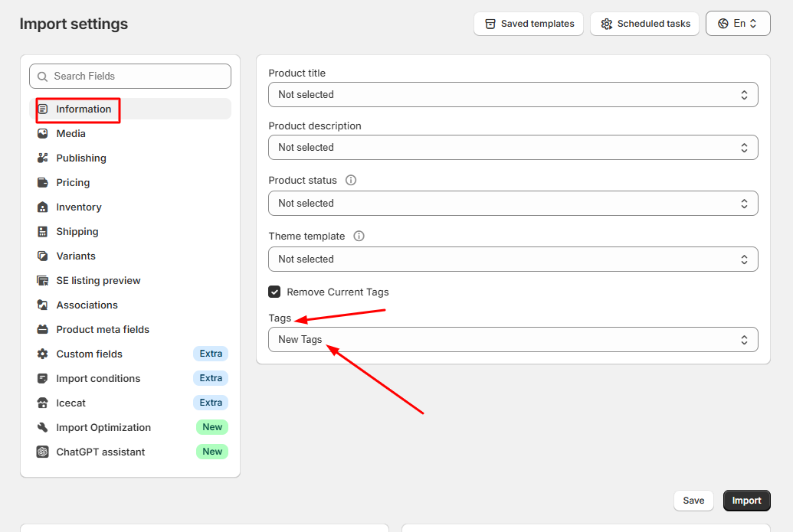Switch to the Publishing section
This screenshot has height=532, width=793.
(130, 158)
